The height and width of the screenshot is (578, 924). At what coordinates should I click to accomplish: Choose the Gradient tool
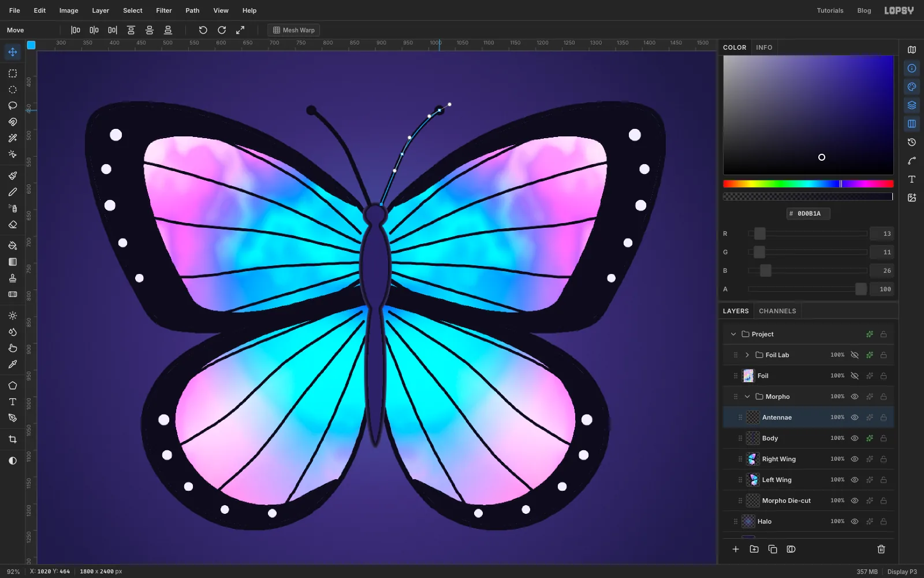[x=13, y=262]
